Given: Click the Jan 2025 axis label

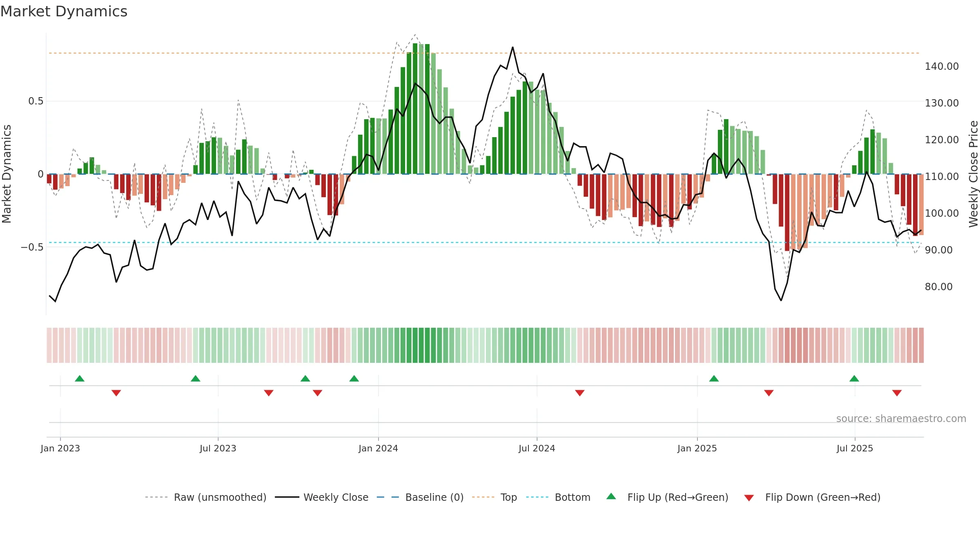Looking at the screenshot, I should pos(697,448).
